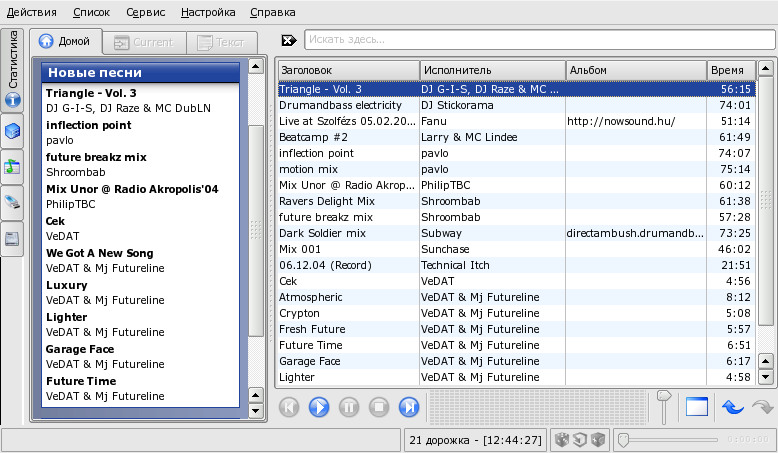Select Dark Soldier mix row

click(517, 233)
